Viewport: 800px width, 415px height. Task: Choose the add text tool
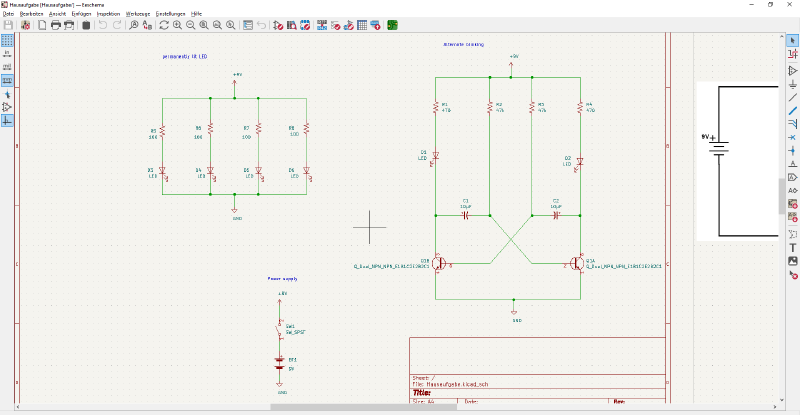[792, 248]
